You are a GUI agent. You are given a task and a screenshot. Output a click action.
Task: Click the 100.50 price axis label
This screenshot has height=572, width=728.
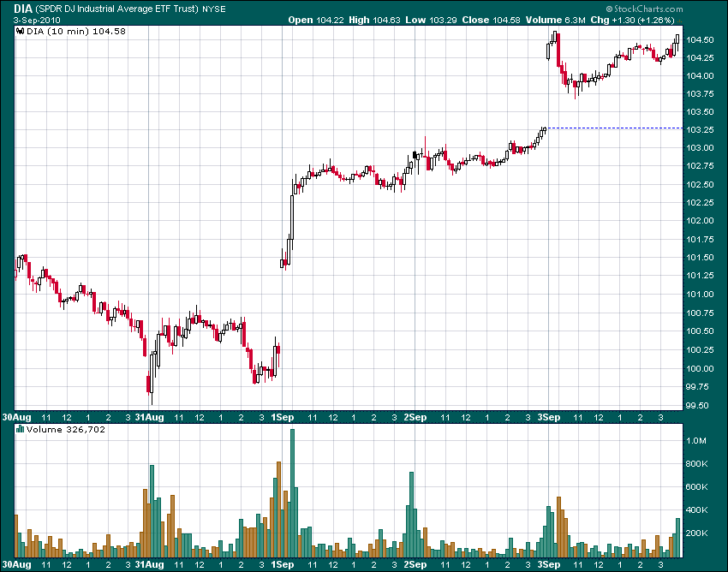[x=700, y=331]
